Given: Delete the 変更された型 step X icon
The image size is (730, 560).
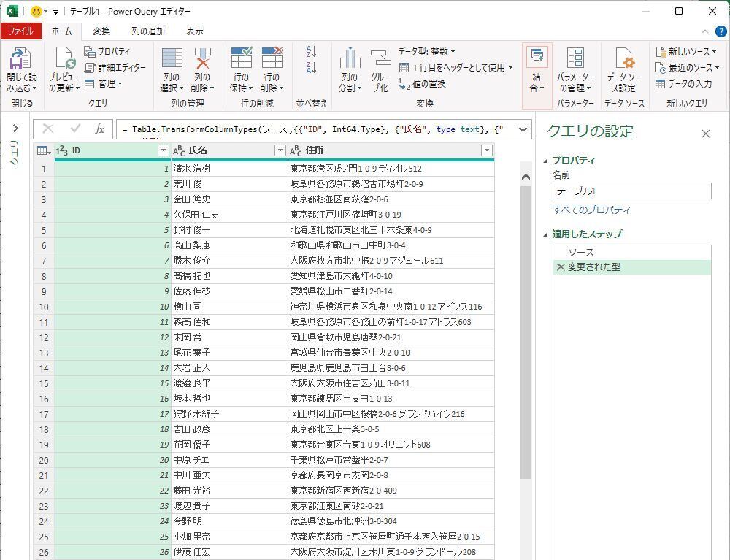Looking at the screenshot, I should pyautogui.click(x=561, y=267).
